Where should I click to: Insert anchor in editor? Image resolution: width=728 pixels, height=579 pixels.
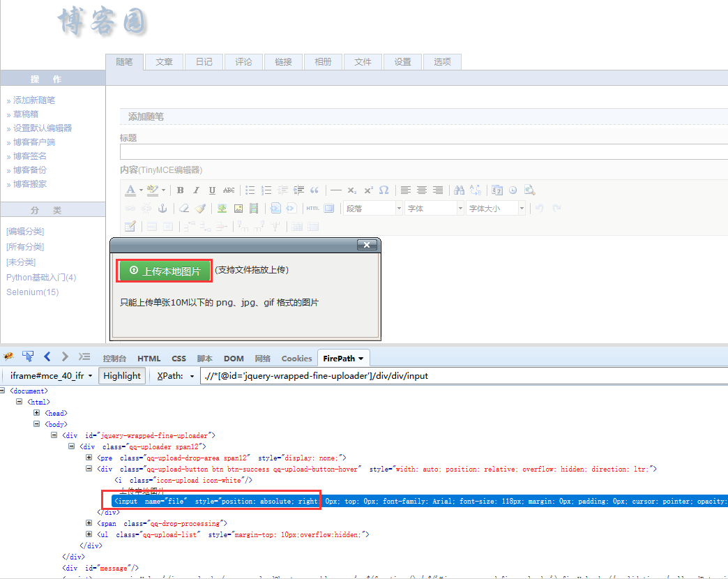(x=162, y=208)
